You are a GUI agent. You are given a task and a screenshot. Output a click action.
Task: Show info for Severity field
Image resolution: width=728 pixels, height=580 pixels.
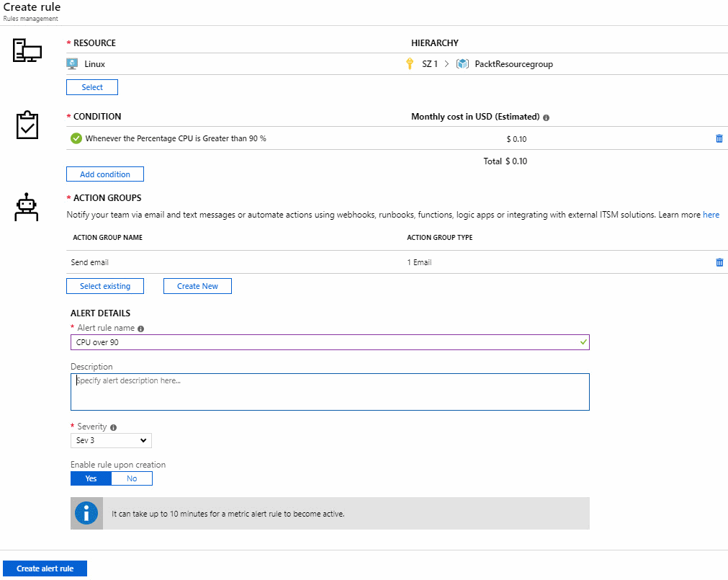point(113,428)
